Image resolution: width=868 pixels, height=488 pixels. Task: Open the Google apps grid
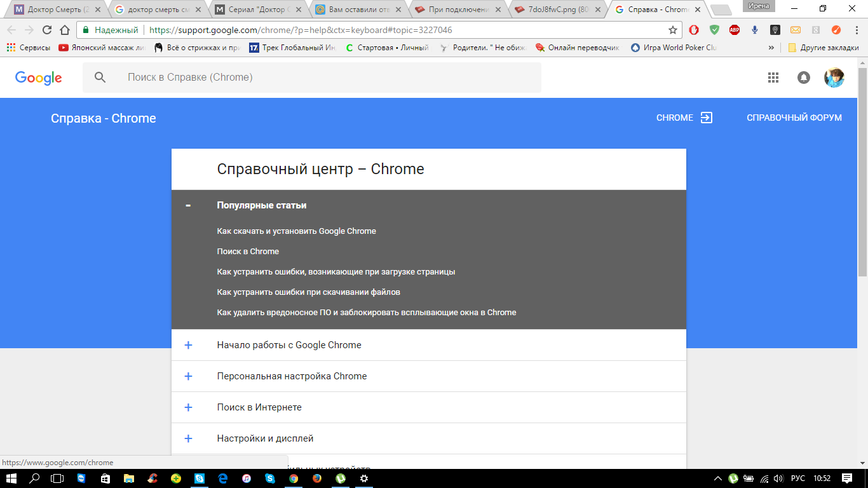pyautogui.click(x=773, y=78)
